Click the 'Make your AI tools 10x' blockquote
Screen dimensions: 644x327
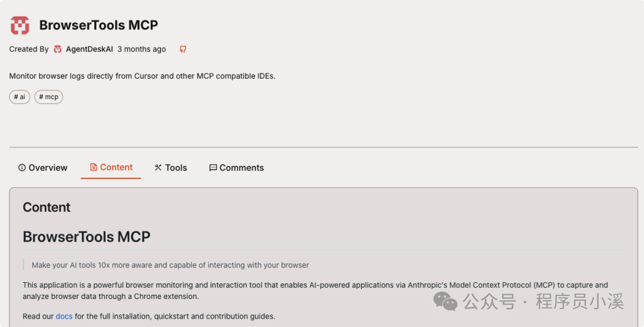coord(171,265)
